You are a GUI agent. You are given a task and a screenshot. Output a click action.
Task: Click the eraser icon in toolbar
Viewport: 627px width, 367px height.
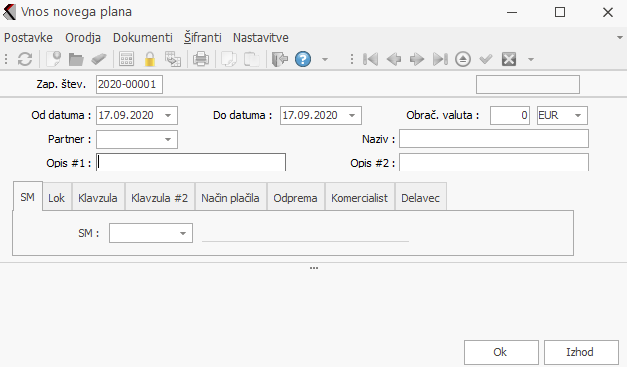98,60
